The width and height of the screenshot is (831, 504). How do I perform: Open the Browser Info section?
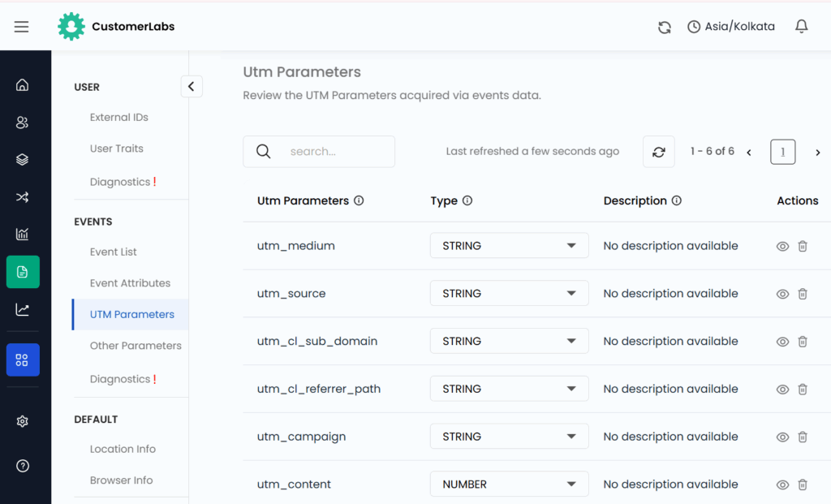[x=121, y=480]
